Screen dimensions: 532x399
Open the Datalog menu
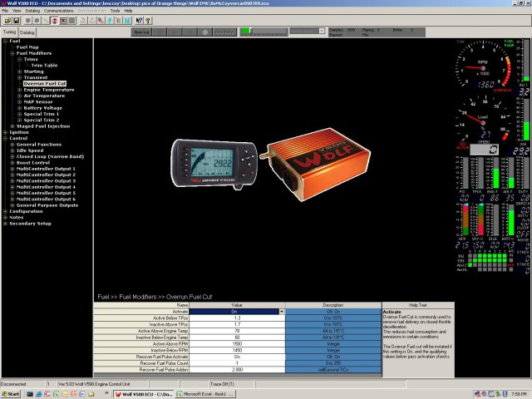pyautogui.click(x=32, y=11)
